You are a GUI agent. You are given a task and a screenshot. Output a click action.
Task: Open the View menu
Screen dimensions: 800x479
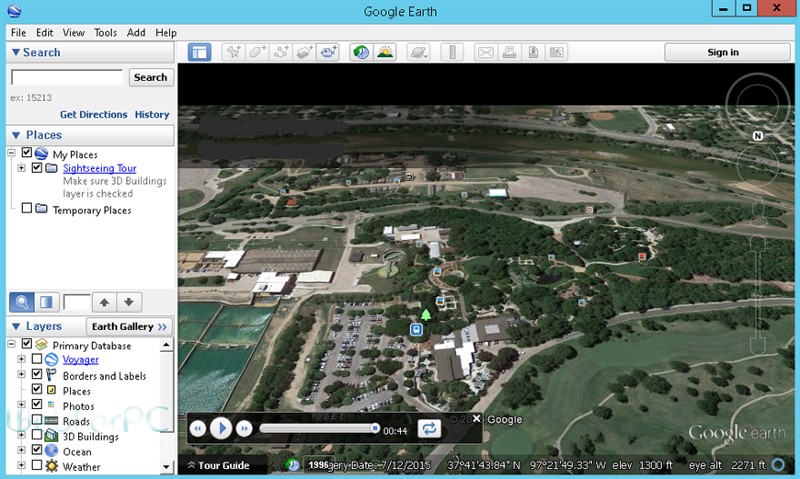[74, 33]
